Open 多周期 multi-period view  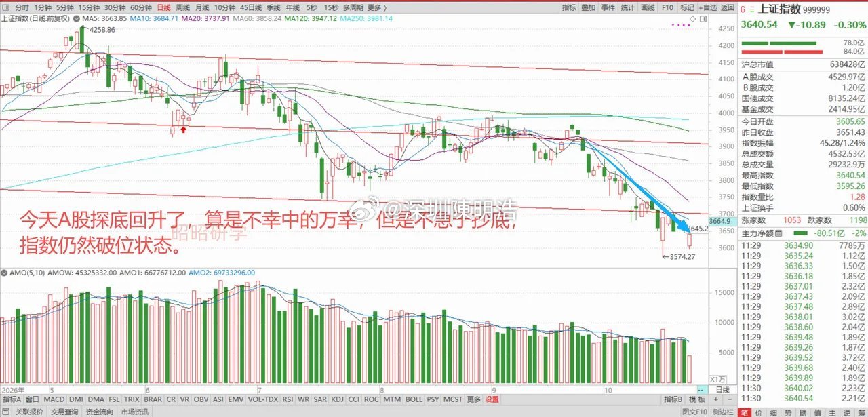pos(353,7)
